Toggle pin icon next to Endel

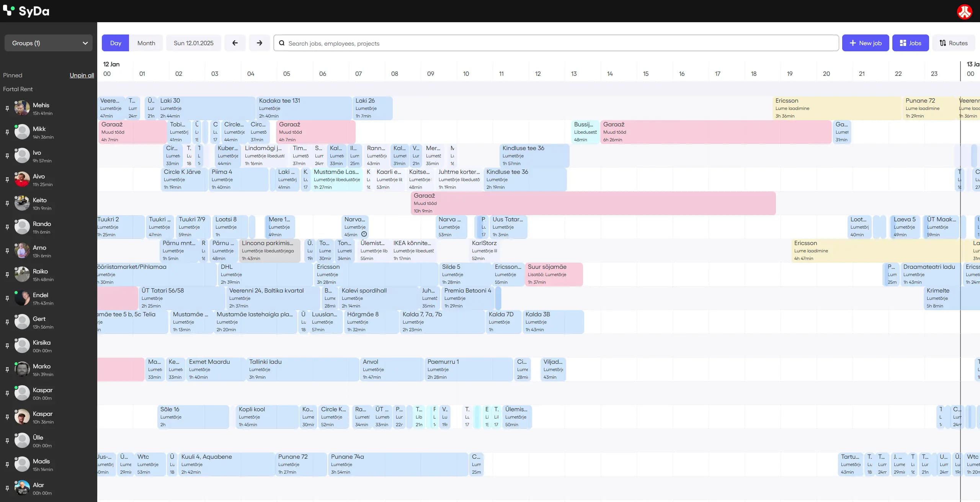pos(7,298)
